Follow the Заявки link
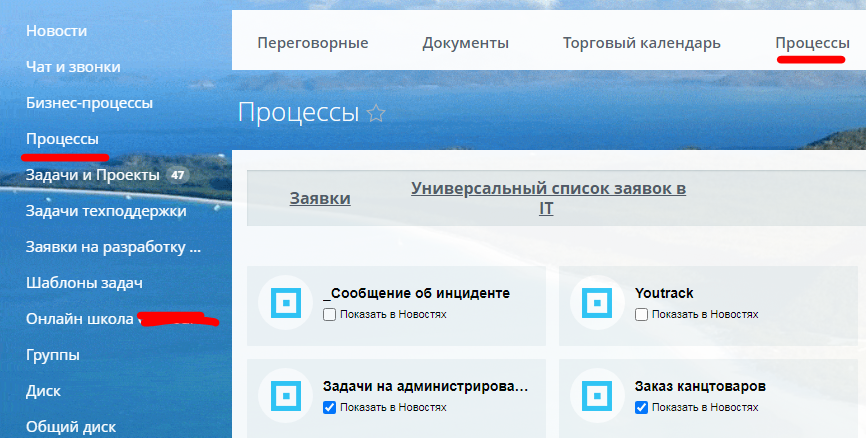866x438 pixels. [320, 198]
